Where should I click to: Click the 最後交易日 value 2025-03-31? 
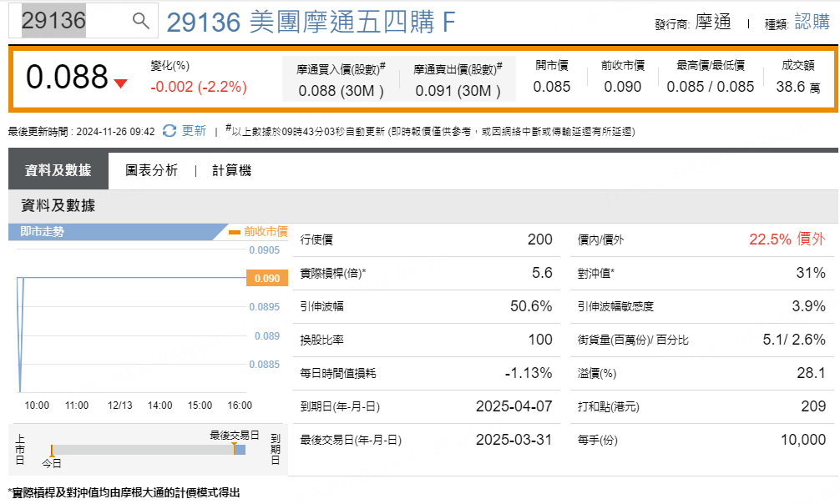pyautogui.click(x=514, y=440)
